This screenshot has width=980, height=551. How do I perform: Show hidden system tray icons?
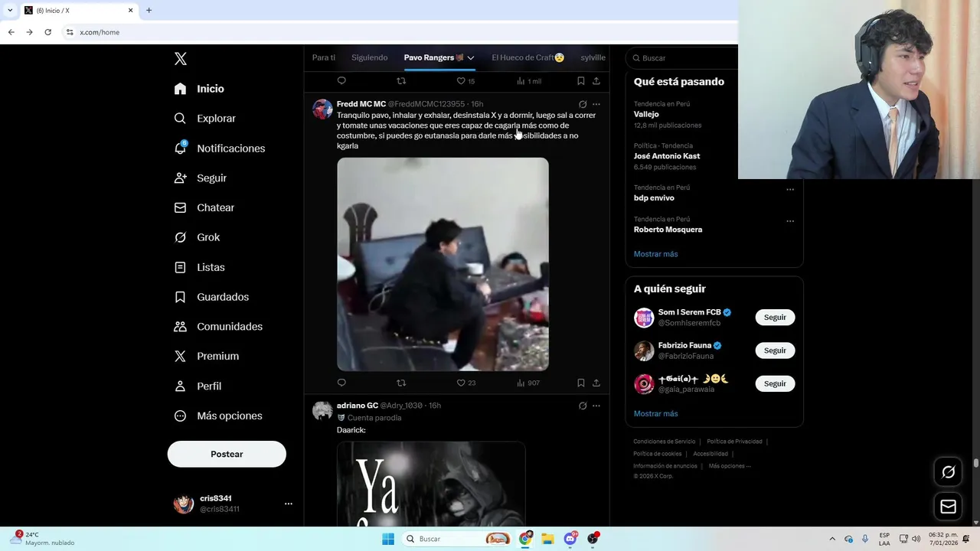click(x=832, y=539)
